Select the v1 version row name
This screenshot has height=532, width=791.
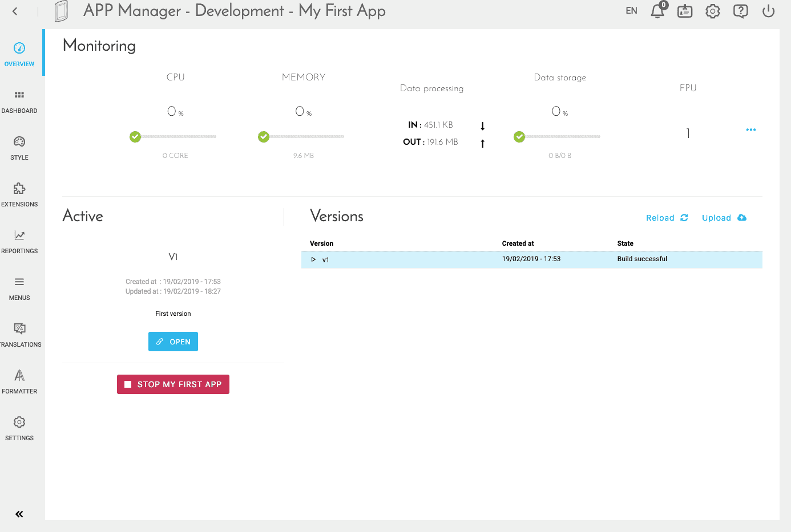click(x=326, y=260)
